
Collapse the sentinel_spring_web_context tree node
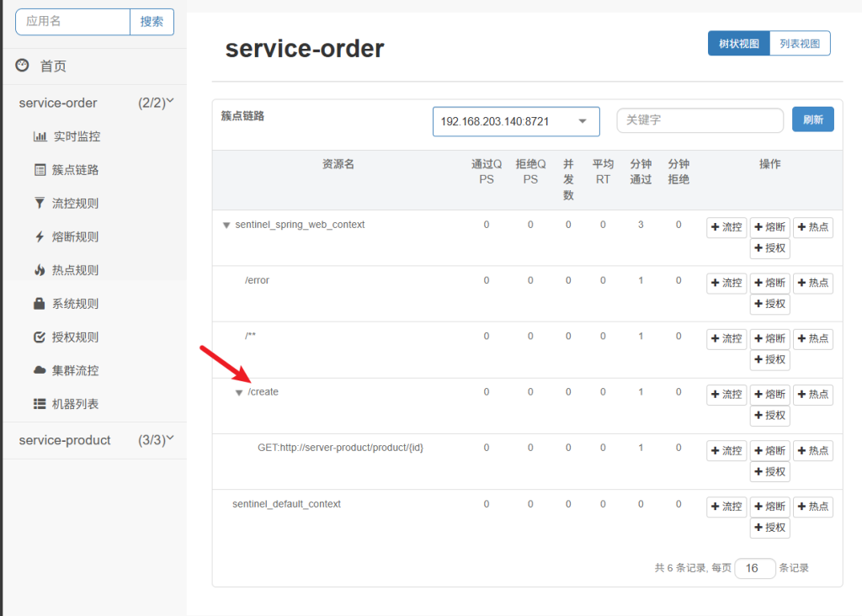coord(226,226)
